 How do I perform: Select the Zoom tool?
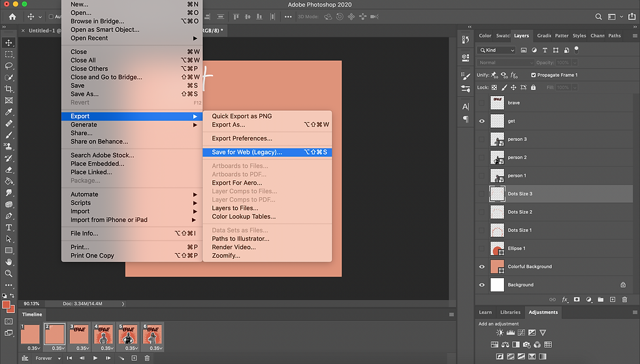pyautogui.click(x=8, y=273)
